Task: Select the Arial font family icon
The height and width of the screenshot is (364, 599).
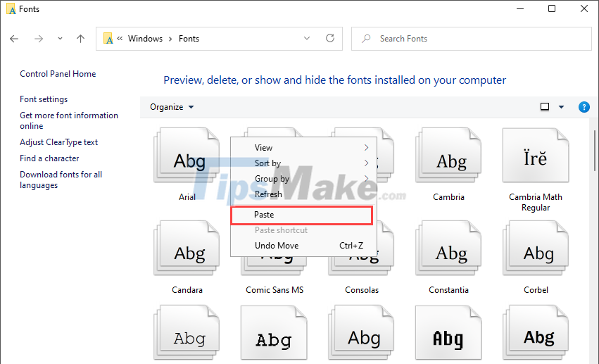Action: pos(187,155)
